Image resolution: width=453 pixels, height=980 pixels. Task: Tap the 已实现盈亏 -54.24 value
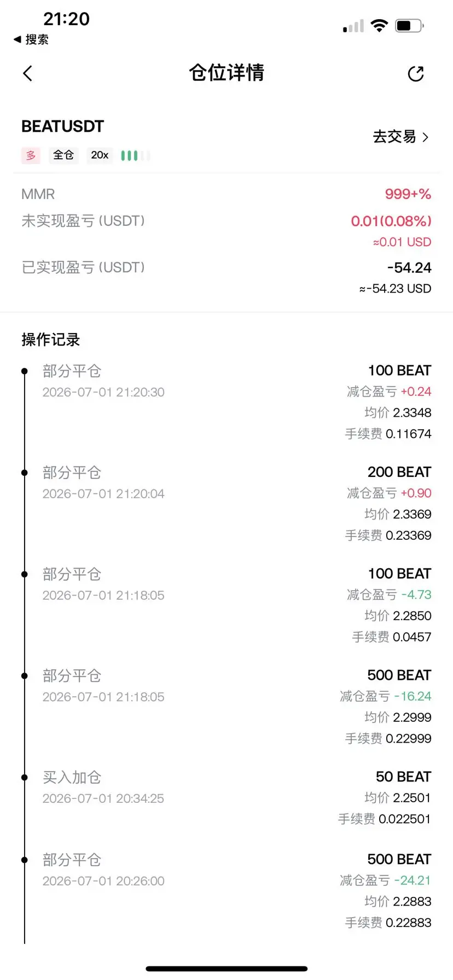point(409,267)
